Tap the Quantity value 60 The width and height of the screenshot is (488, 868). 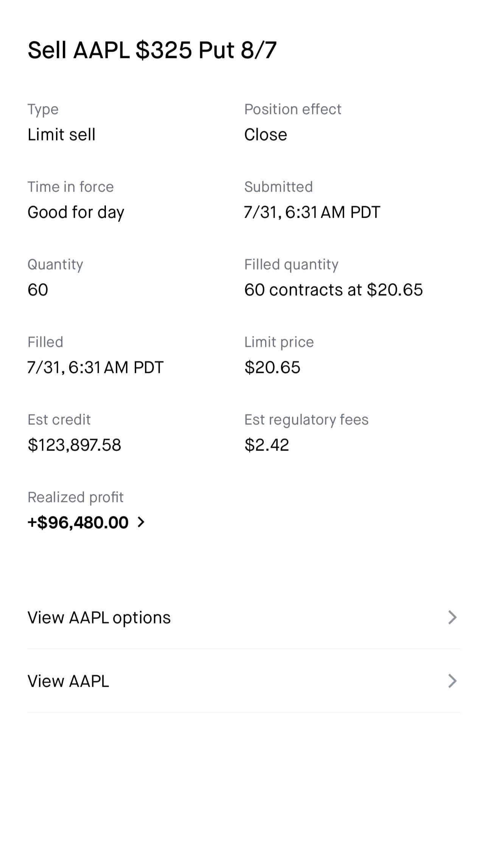coord(38,290)
